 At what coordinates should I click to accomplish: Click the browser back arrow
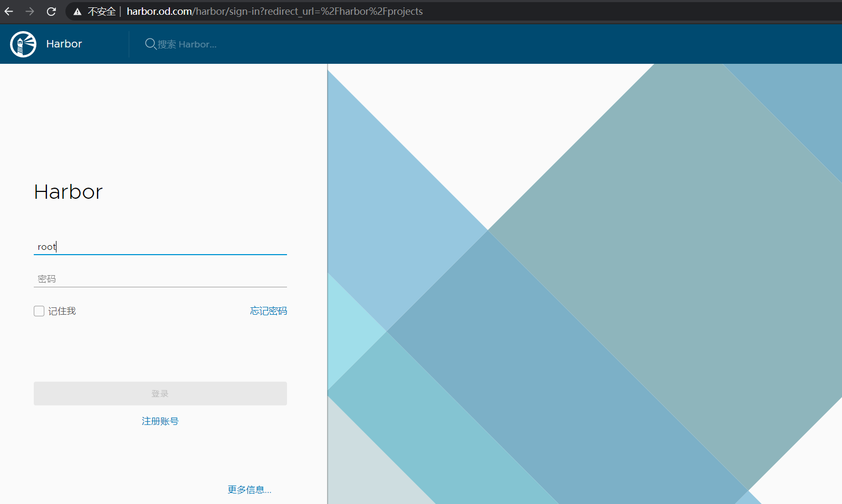coord(9,11)
